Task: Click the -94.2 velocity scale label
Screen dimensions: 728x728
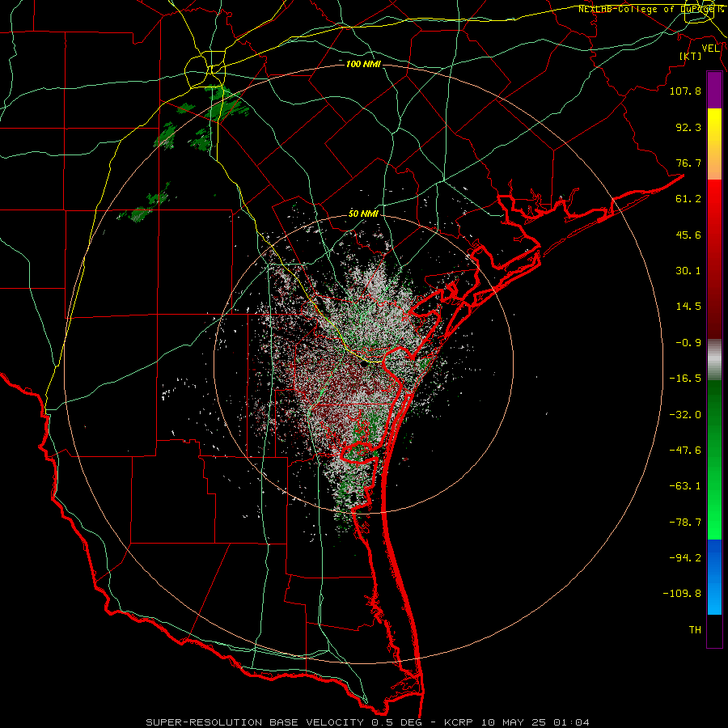Action: 685,558
